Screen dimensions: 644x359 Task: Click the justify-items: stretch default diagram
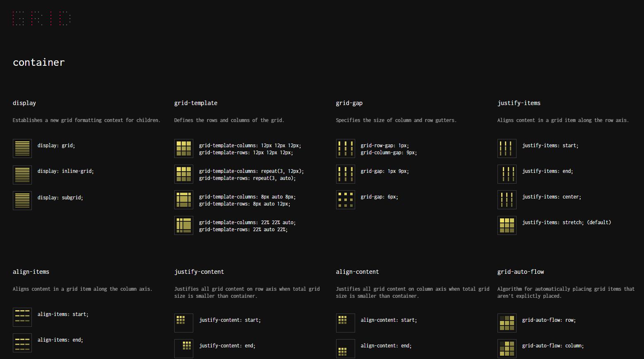[x=507, y=225]
